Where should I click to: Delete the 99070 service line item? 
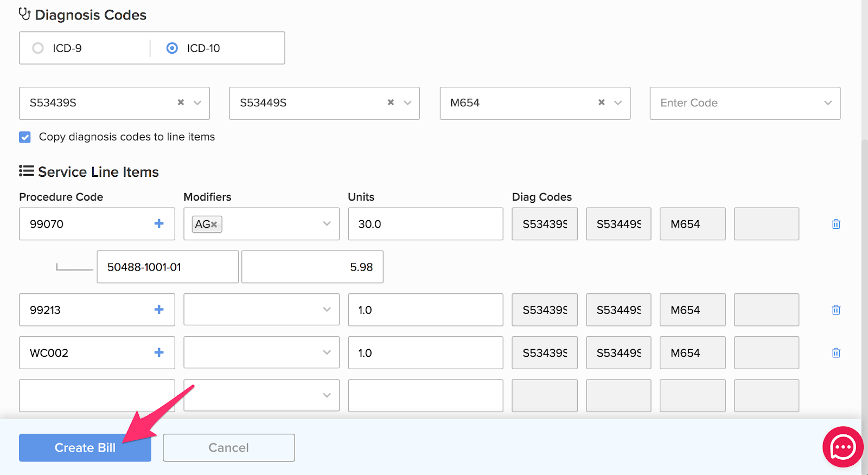[836, 224]
